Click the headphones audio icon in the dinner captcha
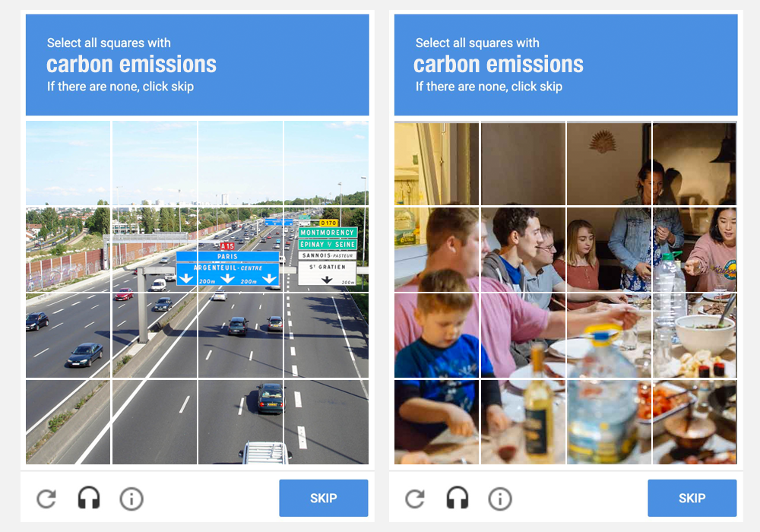760x532 pixels. (457, 498)
